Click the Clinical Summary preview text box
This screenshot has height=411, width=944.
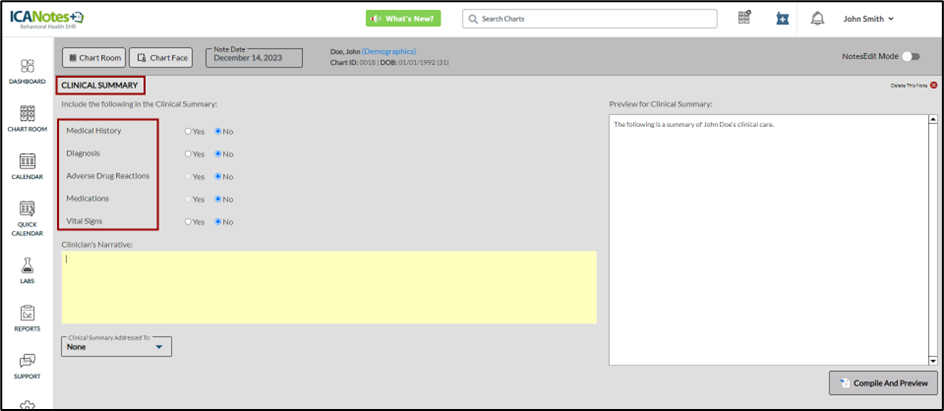769,240
